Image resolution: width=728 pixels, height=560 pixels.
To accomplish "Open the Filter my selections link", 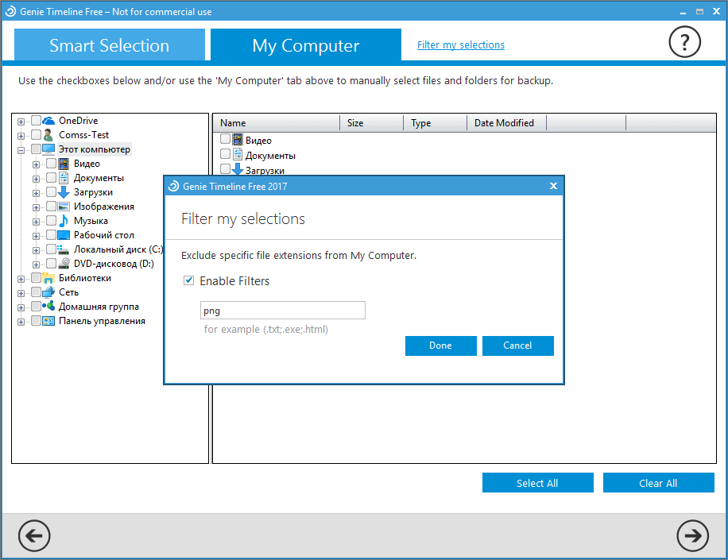I will (461, 45).
